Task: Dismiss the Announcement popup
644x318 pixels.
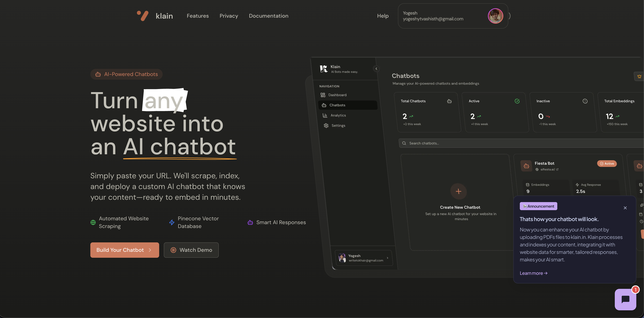Action: point(625,208)
